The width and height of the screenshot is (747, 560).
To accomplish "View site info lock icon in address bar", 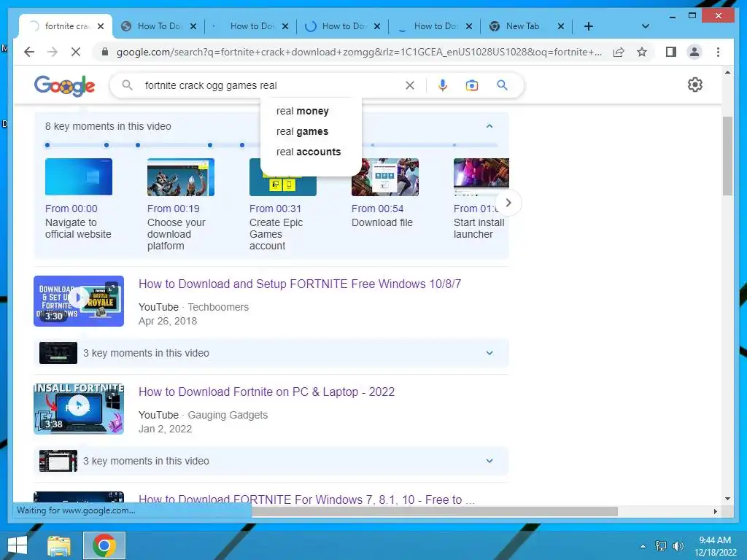I will point(105,52).
